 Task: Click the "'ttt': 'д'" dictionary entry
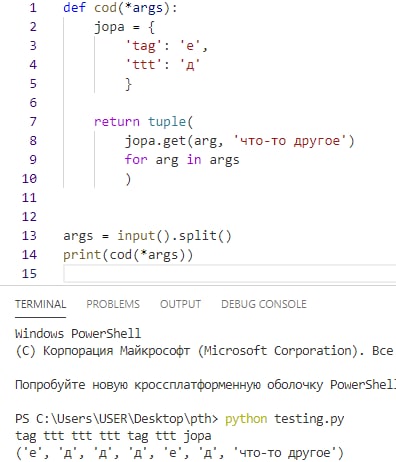pos(162,64)
